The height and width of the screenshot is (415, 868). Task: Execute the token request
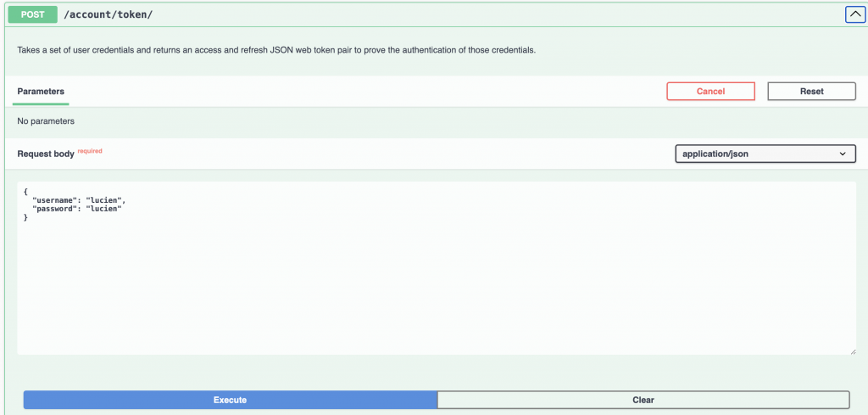pyautogui.click(x=231, y=400)
